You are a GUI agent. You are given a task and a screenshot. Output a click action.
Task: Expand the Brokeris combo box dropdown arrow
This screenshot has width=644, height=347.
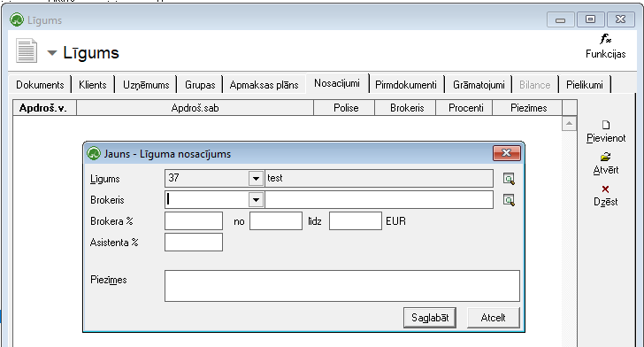(x=256, y=200)
